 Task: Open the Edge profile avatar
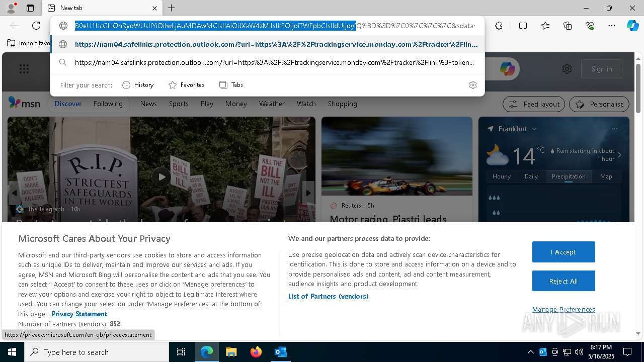click(x=11, y=8)
